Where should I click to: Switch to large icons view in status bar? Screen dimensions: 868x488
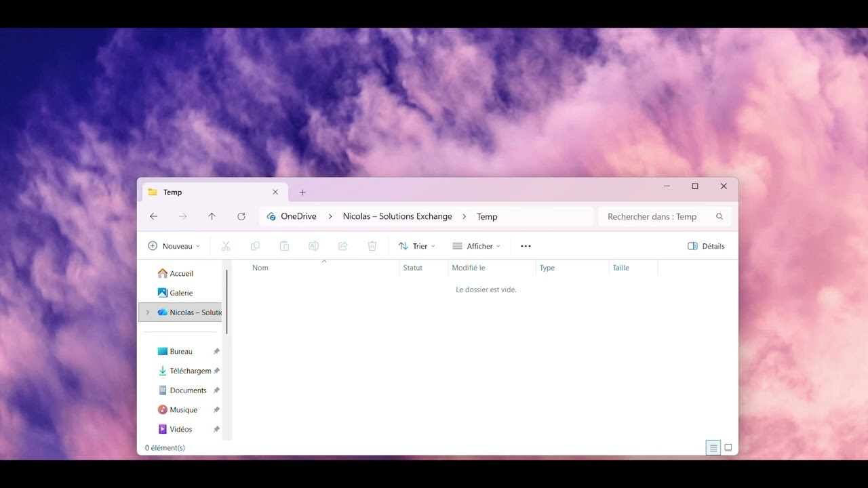click(728, 447)
